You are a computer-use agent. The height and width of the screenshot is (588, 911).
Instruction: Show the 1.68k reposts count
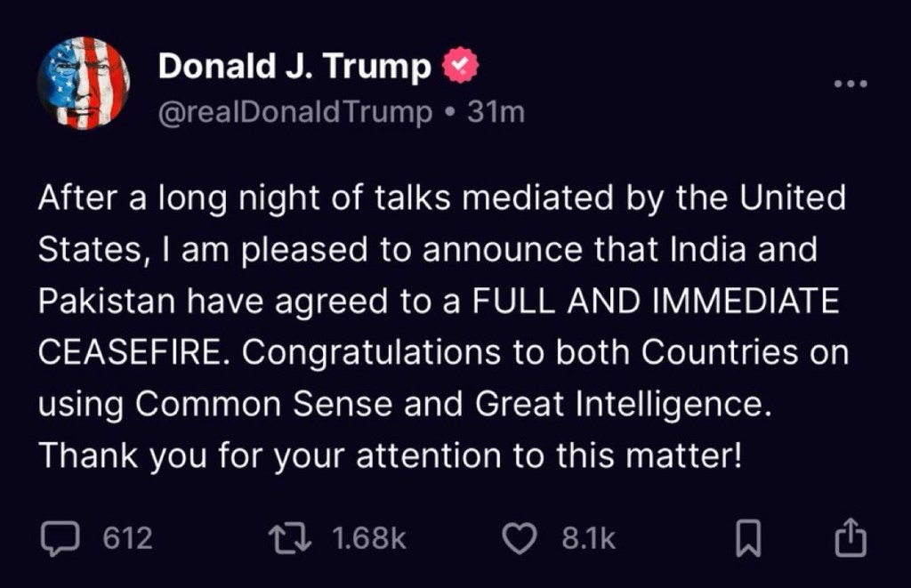368,538
